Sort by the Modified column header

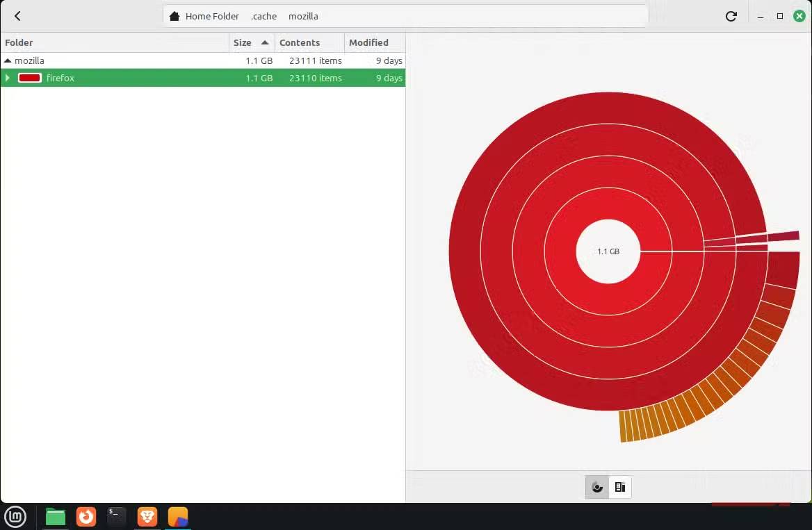368,42
